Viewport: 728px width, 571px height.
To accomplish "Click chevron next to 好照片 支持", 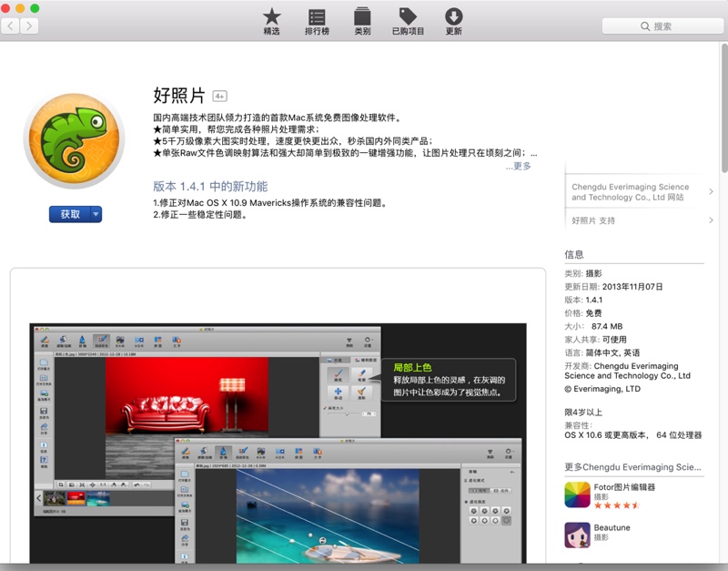I will point(711,220).
